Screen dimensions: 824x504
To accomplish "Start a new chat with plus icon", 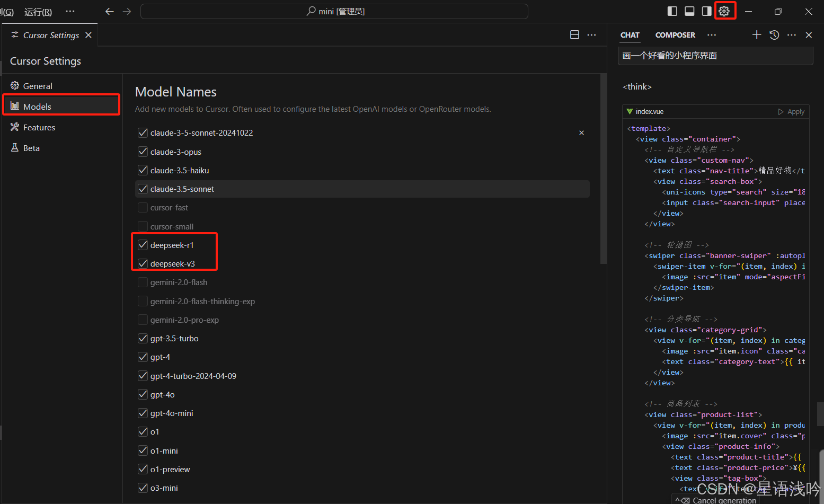I will [x=757, y=35].
